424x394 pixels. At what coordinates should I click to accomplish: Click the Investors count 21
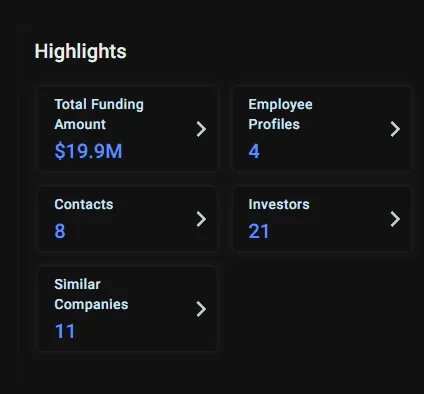click(259, 231)
